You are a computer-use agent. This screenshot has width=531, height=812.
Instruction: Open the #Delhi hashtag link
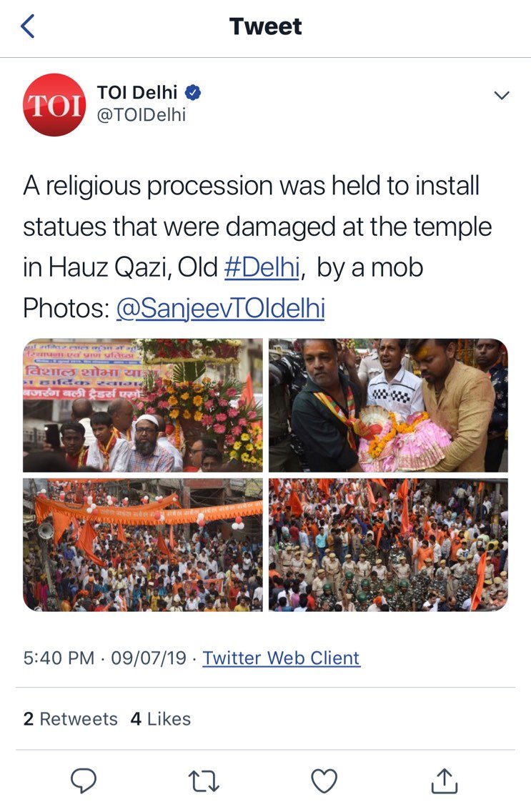[262, 268]
